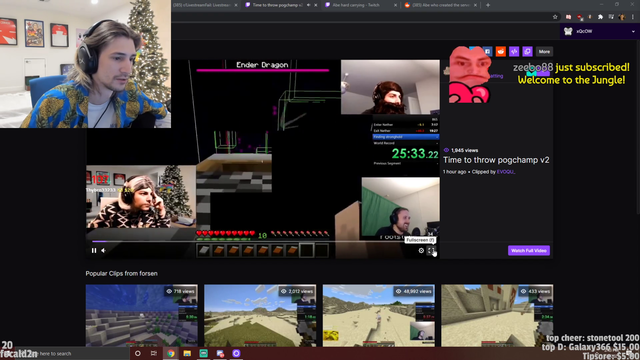Image resolution: width=640 pixels, height=360 pixels.
Task: Click the Chrome profile avatar
Action: click(622, 17)
